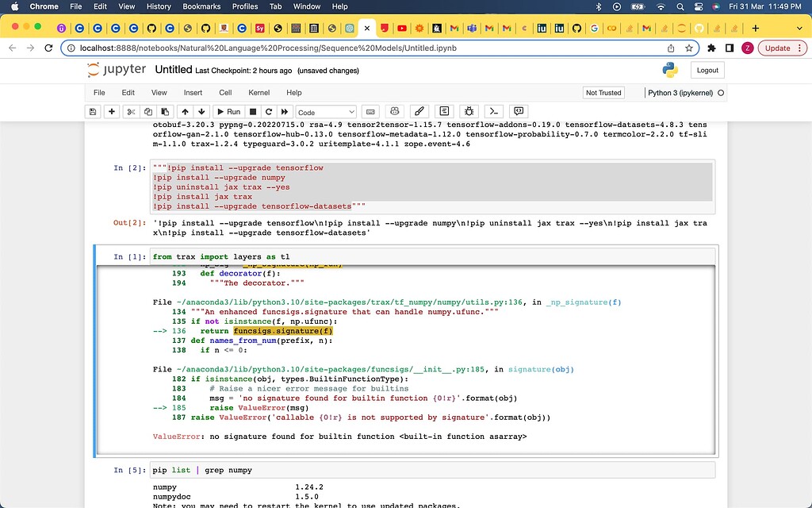
Task: Click the Run button
Action: point(228,112)
